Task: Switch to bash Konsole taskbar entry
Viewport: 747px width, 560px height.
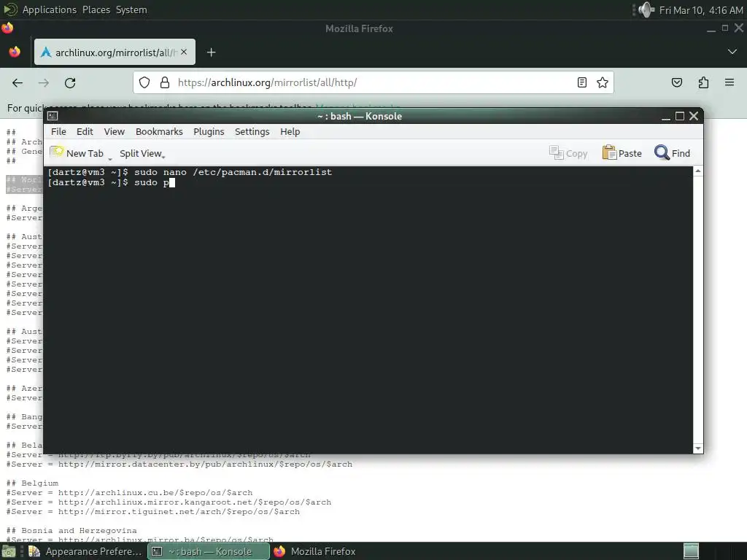Action: [208, 551]
